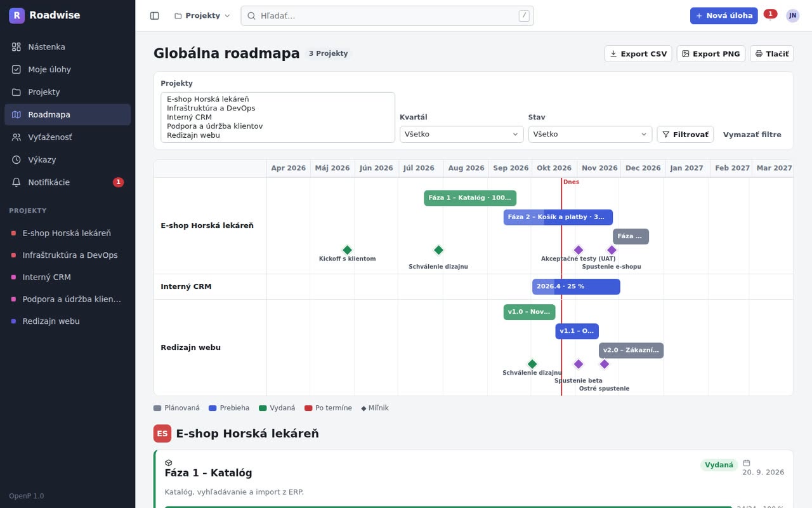The height and width of the screenshot is (508, 812).
Task: Focus the Hľadať search field
Action: (387, 16)
